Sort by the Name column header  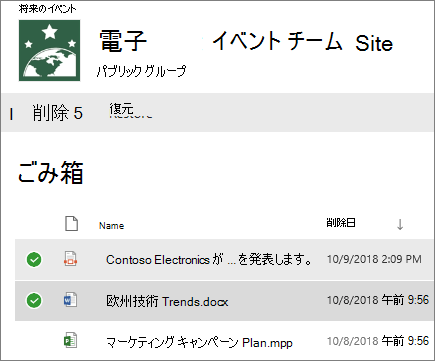point(111,226)
